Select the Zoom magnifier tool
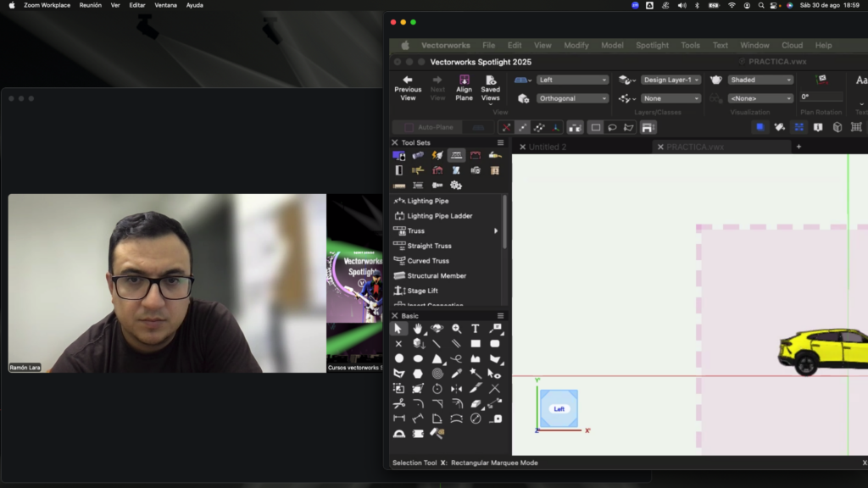 pyautogui.click(x=457, y=329)
